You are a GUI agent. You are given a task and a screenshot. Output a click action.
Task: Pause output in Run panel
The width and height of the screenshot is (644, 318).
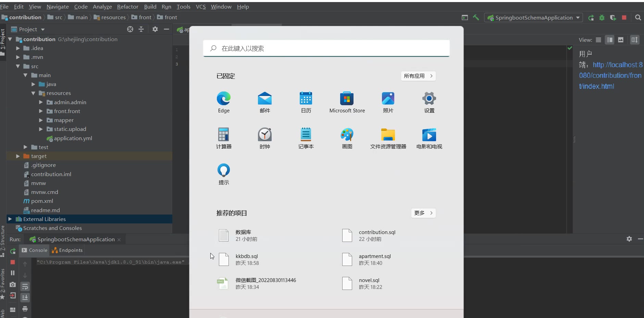(13, 273)
